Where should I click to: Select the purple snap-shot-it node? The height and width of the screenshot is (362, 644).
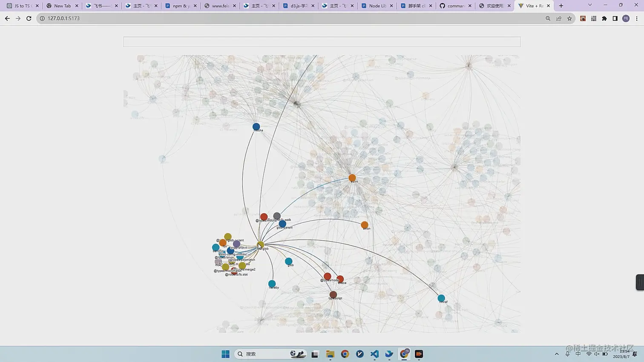tap(236, 244)
